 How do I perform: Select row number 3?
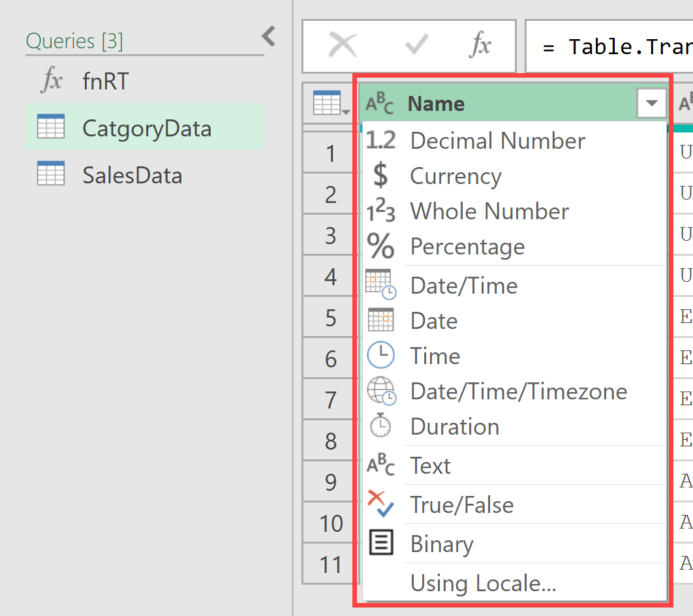coord(331,236)
